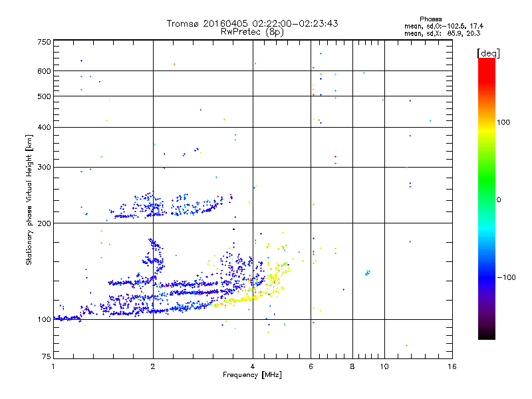This screenshot has width=532, height=399.
Task: Click the 'RwPretec (8p)' subtitle
Action: (252, 32)
